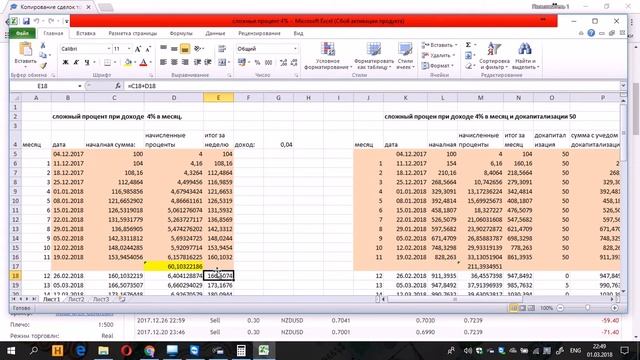Image resolution: width=640 pixels, height=360 pixels.
Task: Click zoom in plus button
Action: [x=614, y=308]
